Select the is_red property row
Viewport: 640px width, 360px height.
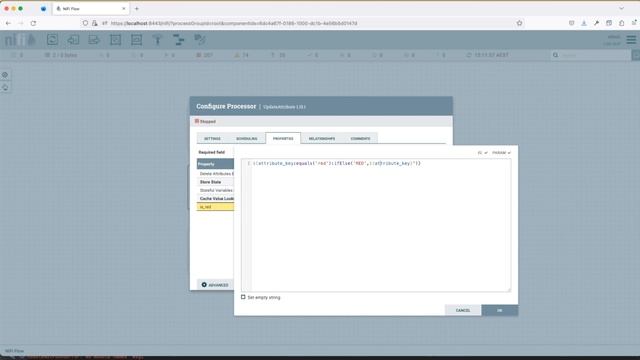(x=215, y=207)
